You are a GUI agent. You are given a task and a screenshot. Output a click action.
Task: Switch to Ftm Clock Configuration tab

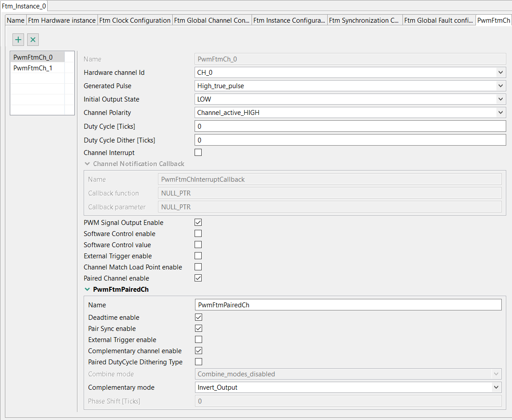[135, 20]
